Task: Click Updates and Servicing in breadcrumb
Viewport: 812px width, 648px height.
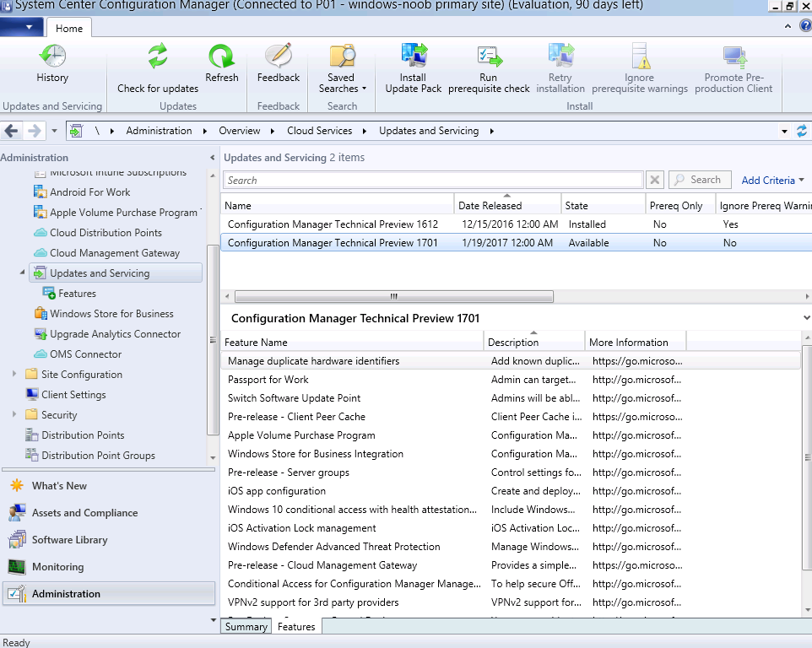Action: [429, 131]
